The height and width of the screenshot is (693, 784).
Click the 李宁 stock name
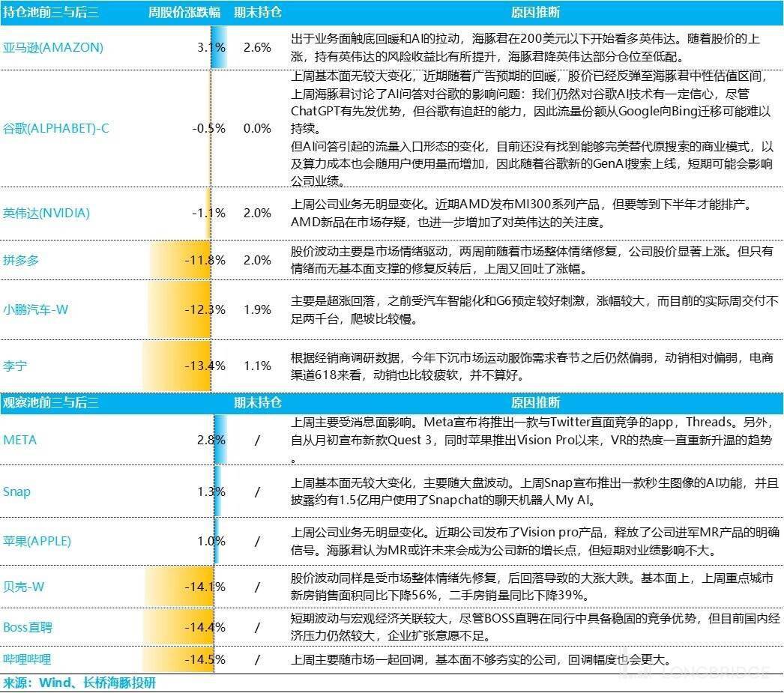click(15, 366)
